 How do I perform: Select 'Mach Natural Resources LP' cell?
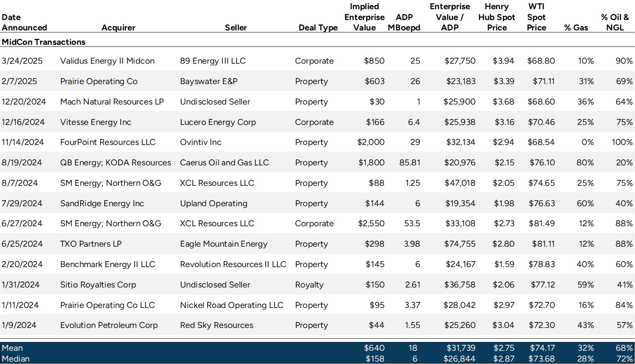(x=112, y=102)
